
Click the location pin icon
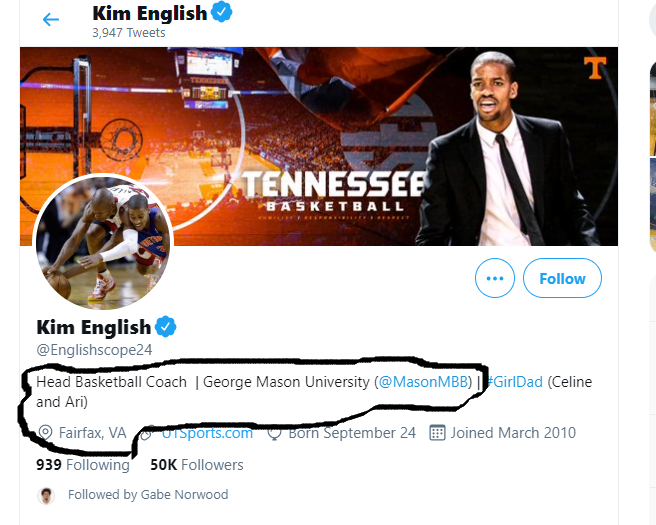45,433
